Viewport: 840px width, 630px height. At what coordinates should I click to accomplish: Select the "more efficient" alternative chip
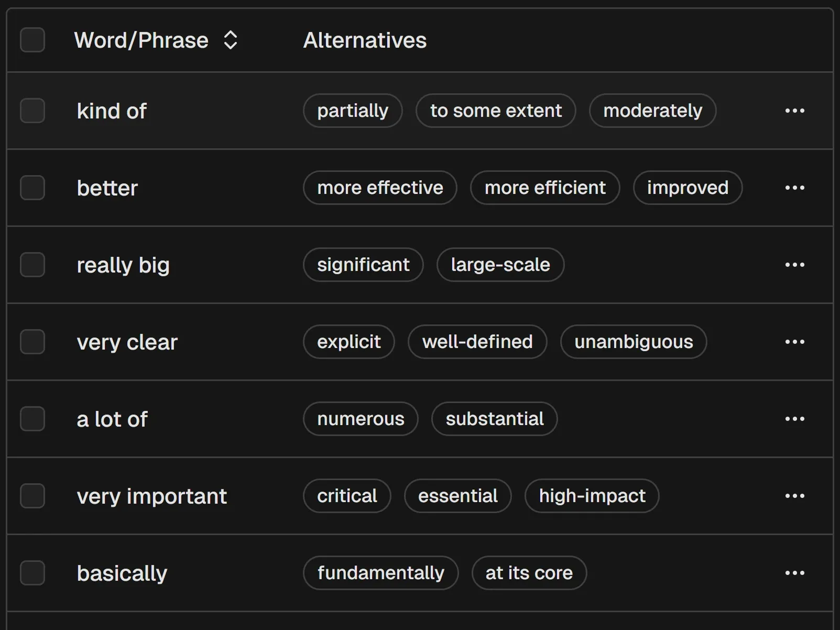click(544, 188)
